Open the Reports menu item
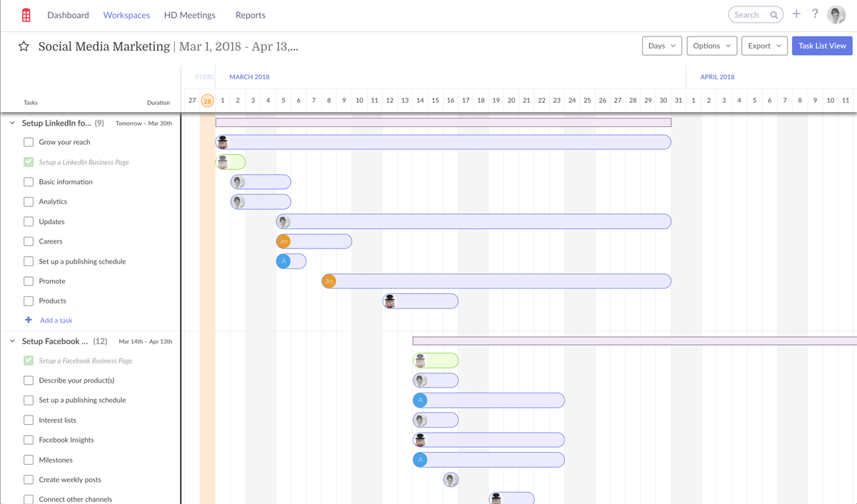 [250, 14]
